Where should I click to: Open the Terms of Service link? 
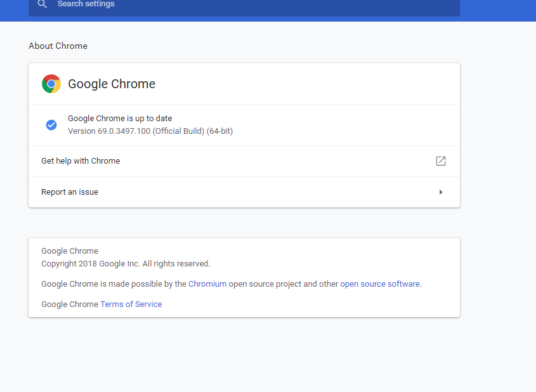[x=131, y=304]
